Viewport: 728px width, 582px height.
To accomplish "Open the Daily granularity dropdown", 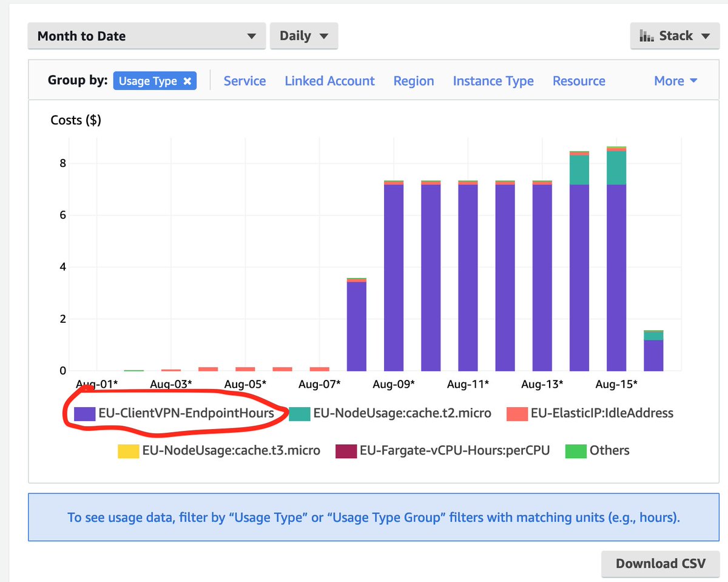I will point(304,36).
